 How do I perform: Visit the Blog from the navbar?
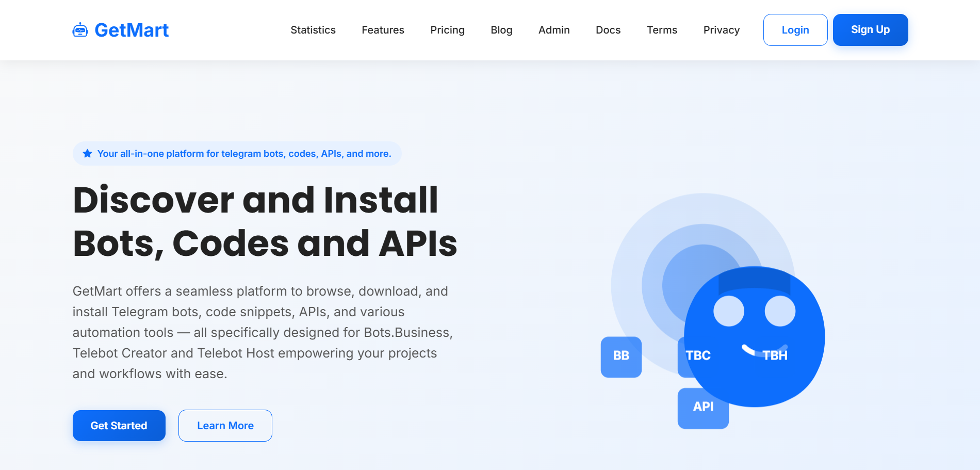click(x=501, y=30)
